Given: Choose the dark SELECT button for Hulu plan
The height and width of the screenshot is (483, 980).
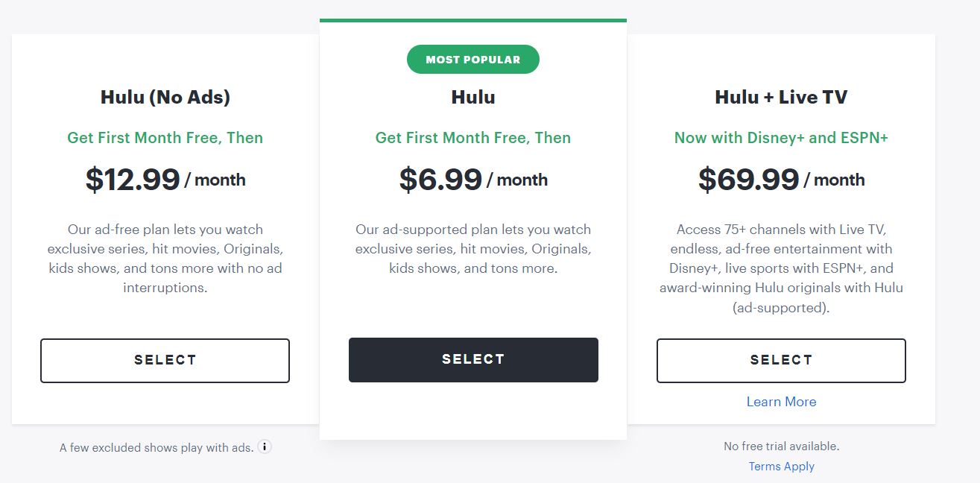Looking at the screenshot, I should [473, 360].
